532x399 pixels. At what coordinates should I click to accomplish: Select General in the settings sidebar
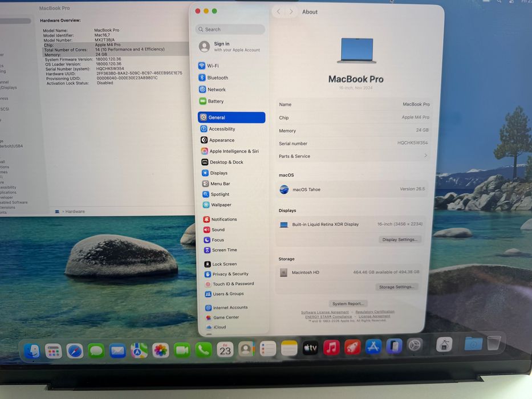(x=232, y=117)
